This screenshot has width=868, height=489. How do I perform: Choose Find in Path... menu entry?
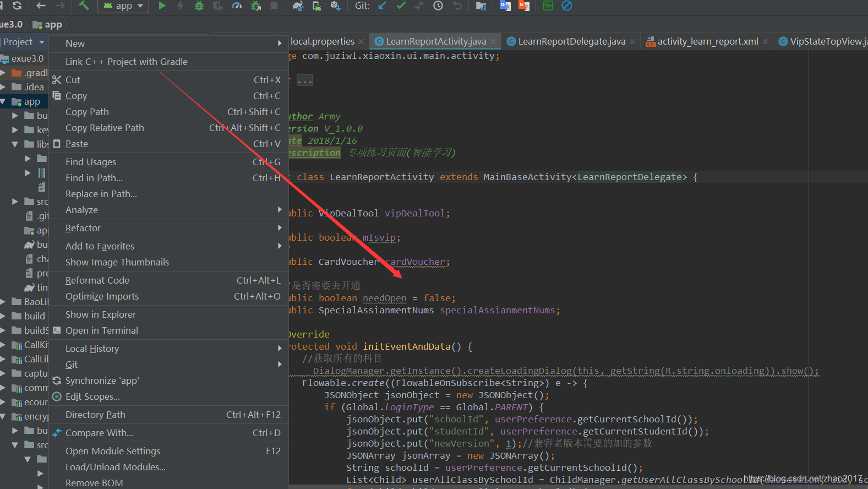click(168, 178)
